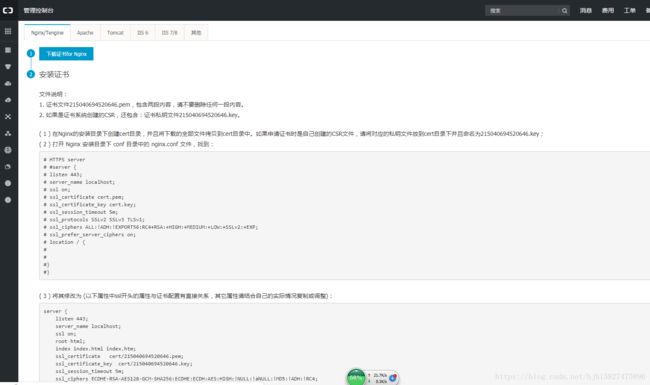This screenshot has height=385, width=650.
Task: Click the blue 下载证书 for Nginx button
Action: [66, 53]
